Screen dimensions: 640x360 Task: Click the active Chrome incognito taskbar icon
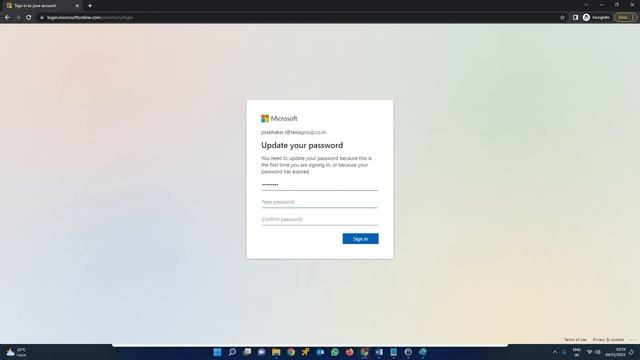[x=364, y=352]
